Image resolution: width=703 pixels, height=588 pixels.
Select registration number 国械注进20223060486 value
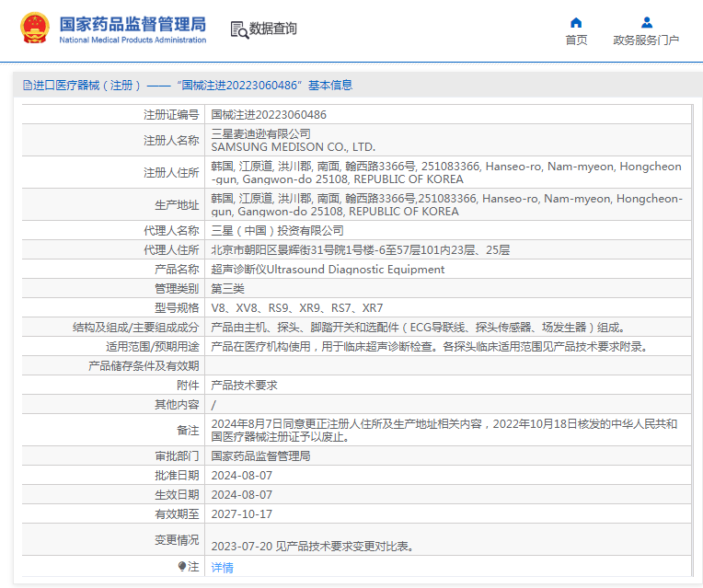pos(269,115)
